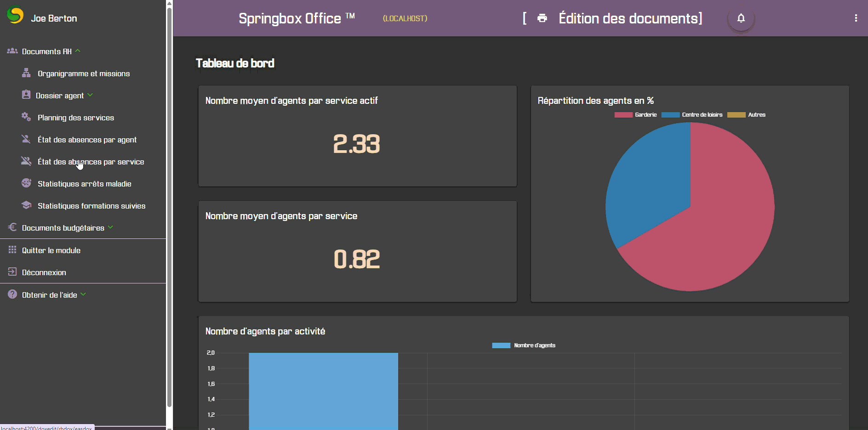Click the printer icon in the header
The height and width of the screenshot is (430, 868).
[542, 18]
